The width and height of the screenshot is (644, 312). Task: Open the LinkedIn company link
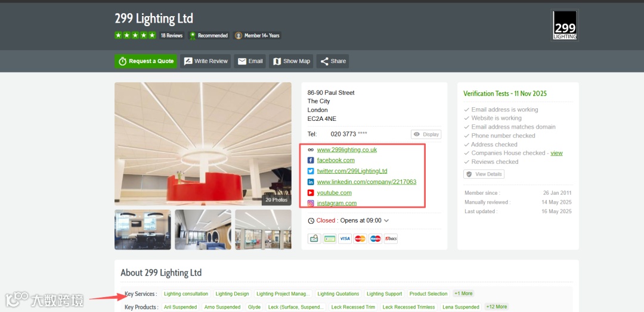[366, 182]
